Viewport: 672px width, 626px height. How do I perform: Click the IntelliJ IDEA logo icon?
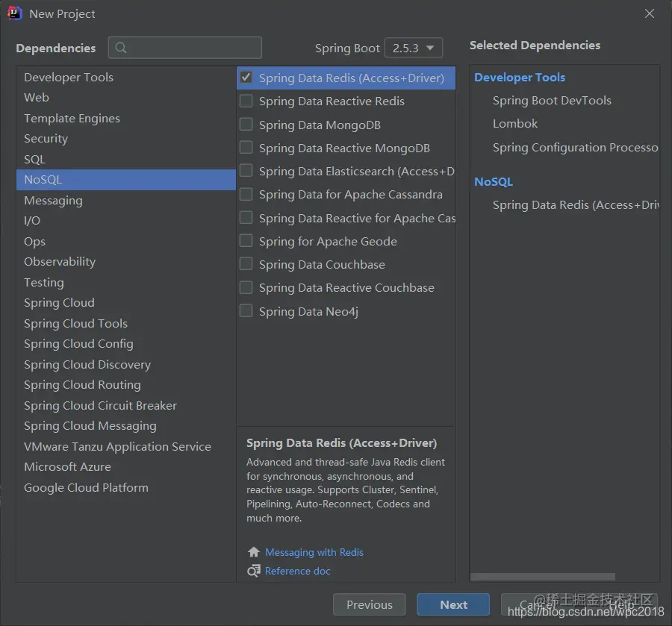tap(15, 13)
